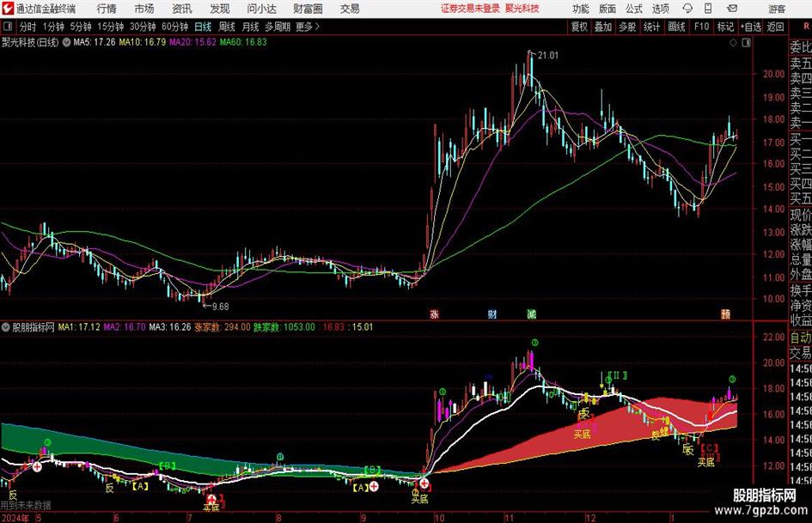
Task: Open the 发现 menu
Action: click(x=220, y=9)
